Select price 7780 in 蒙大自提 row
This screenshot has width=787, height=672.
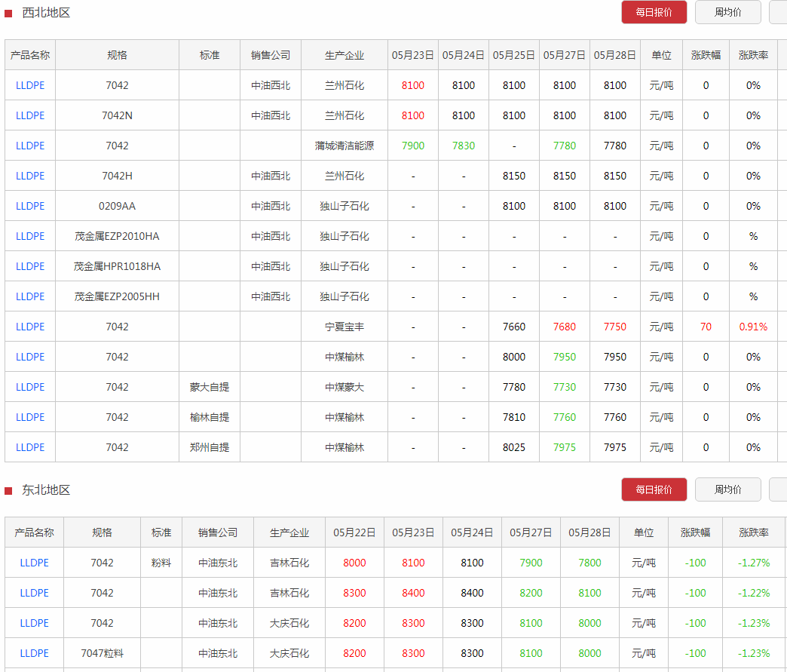[514, 387]
